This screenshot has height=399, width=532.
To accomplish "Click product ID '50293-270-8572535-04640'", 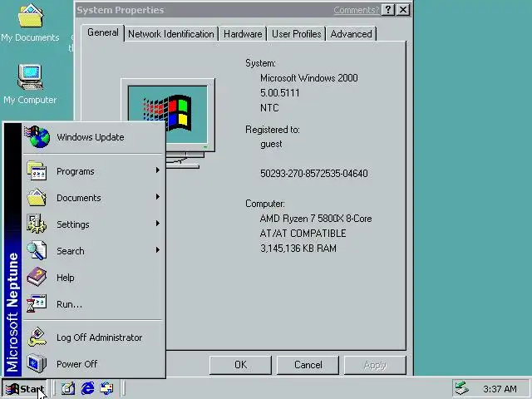I will tap(314, 174).
